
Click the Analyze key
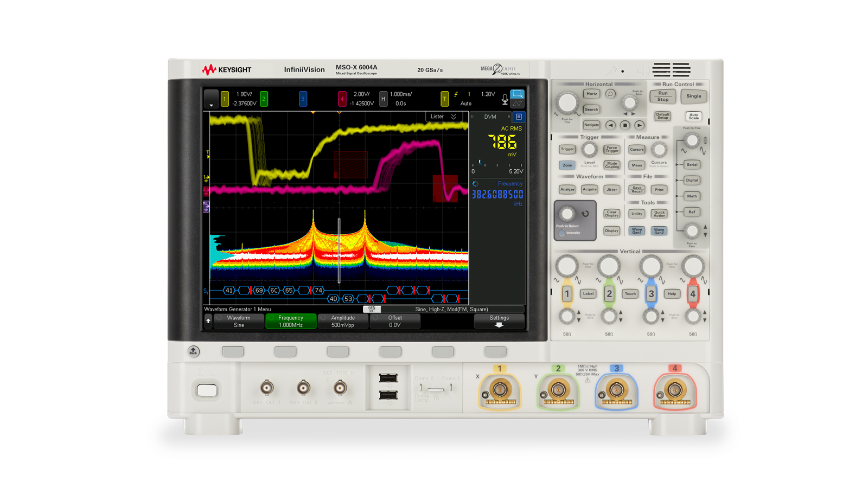point(567,190)
